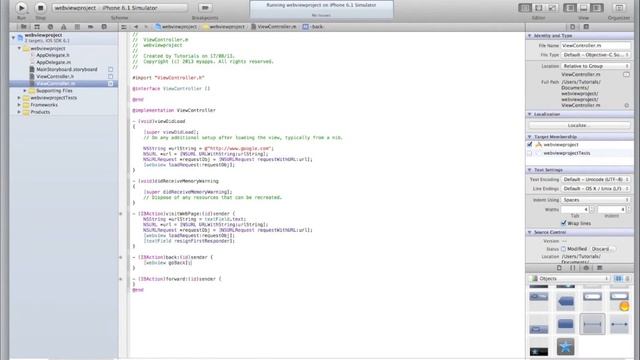Go forward in editor history arrow

coord(146,27)
